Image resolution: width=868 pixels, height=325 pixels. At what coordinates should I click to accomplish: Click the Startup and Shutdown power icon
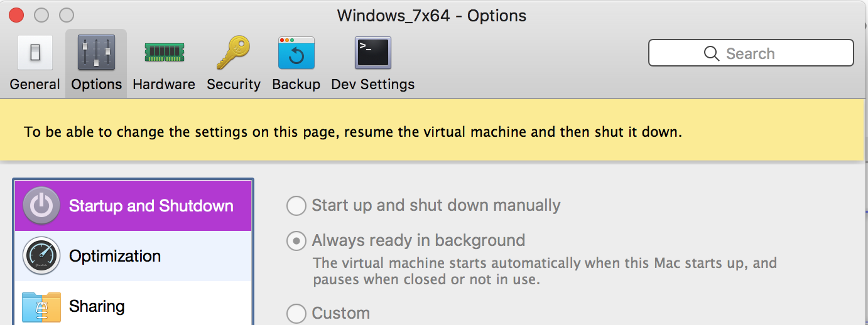41,206
